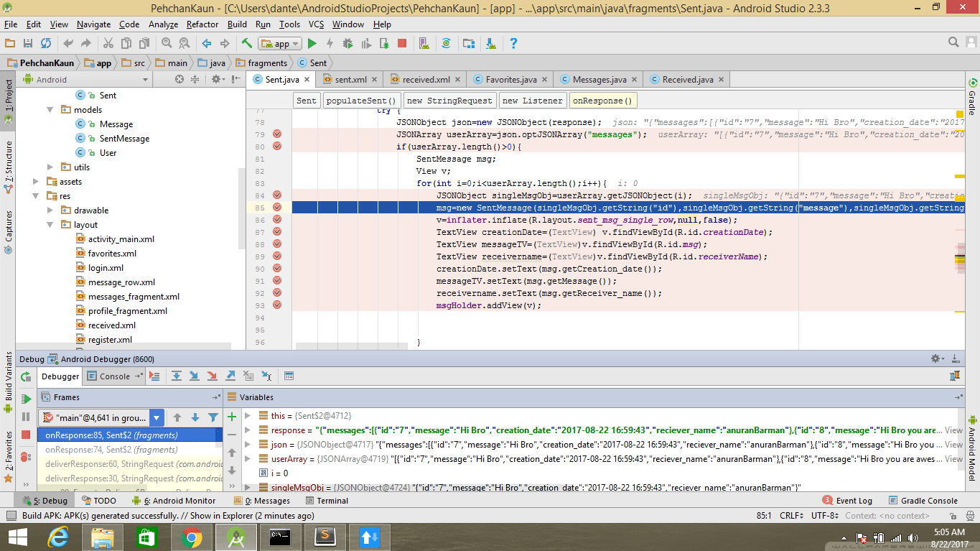This screenshot has width=980, height=551.
Task: Open the Refactor menu
Action: point(202,24)
